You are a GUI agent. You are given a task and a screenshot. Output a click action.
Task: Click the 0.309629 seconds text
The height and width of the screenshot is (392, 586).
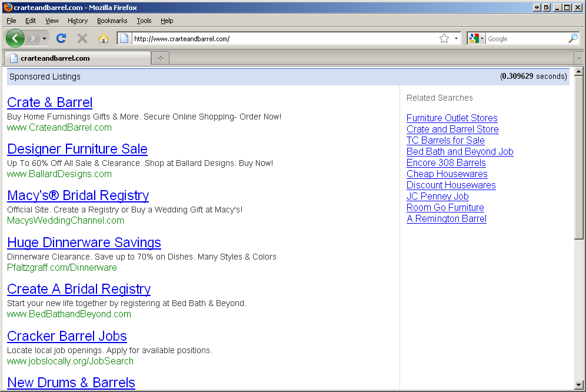coord(534,77)
